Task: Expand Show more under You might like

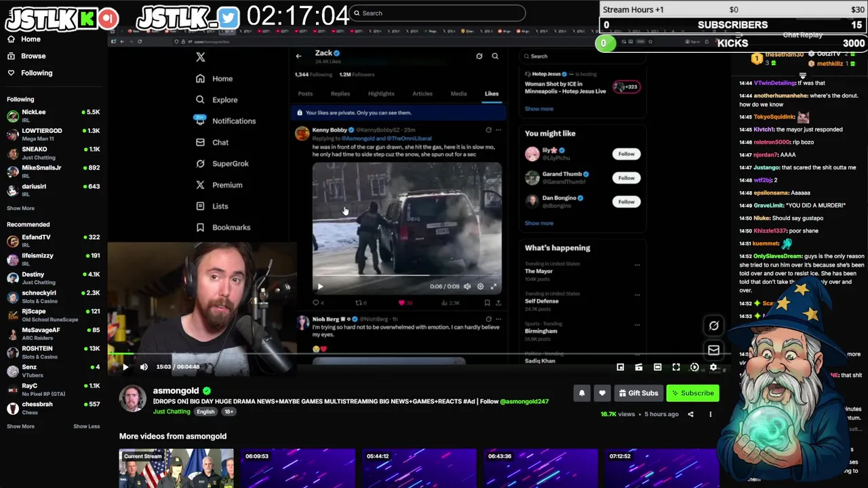Action: click(x=539, y=223)
